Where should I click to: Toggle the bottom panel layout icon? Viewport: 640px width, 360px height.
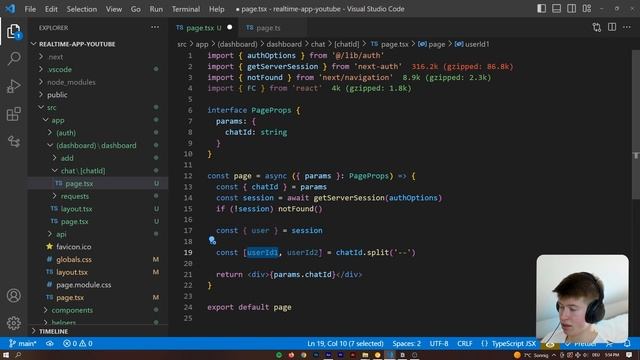point(556,9)
